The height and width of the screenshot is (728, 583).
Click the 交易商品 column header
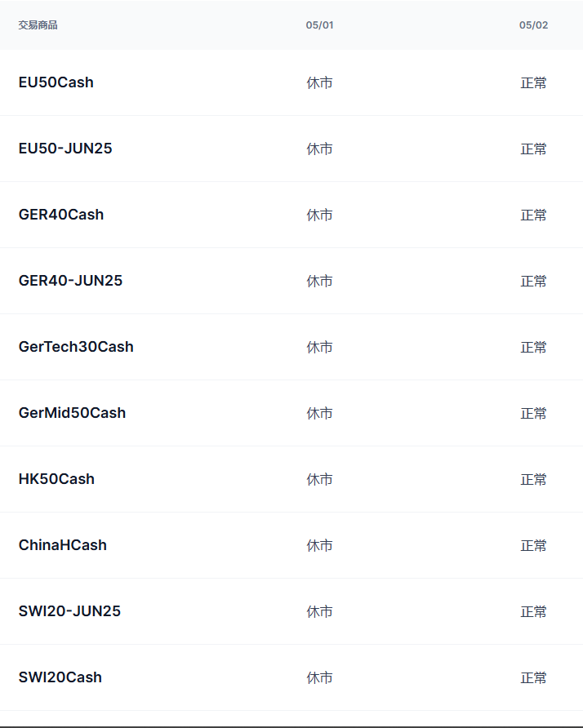38,25
